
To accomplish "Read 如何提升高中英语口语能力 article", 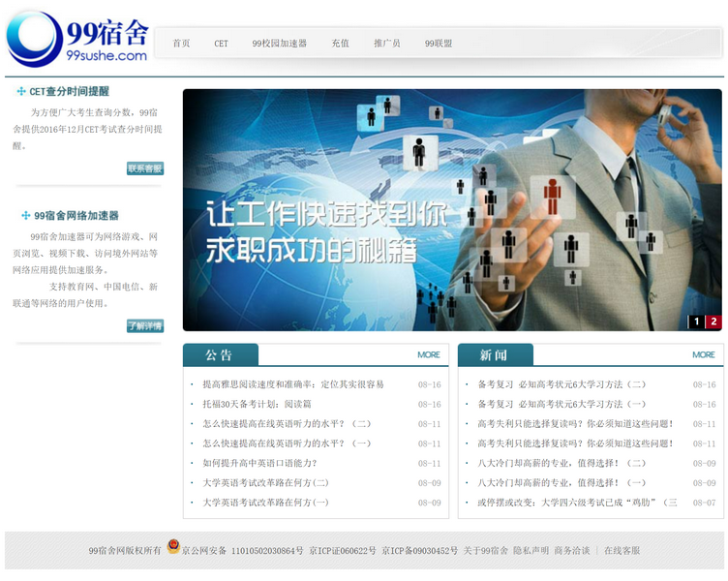I will coord(259,464).
